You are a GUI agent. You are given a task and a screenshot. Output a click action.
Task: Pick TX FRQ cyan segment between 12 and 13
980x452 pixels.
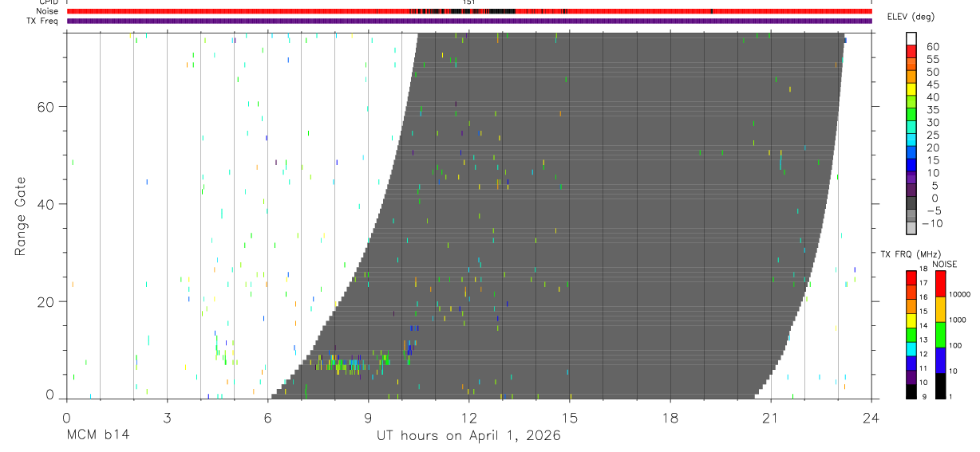point(911,349)
